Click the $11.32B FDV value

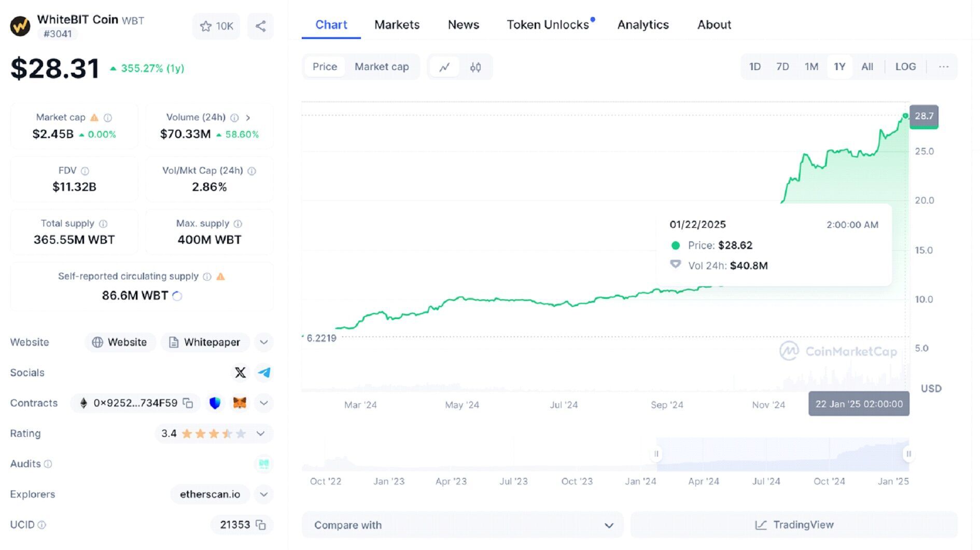[x=74, y=187]
